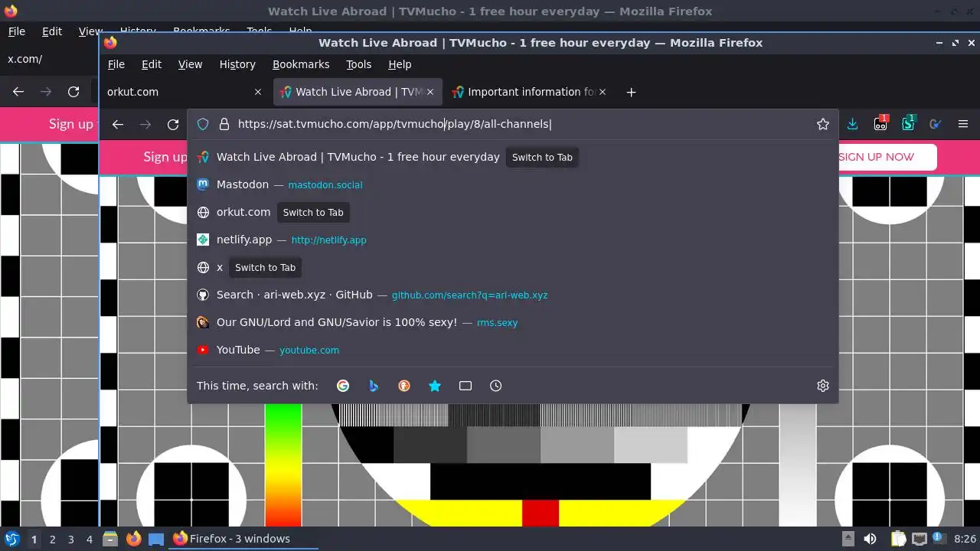Close the orkut.com tab
This screenshot has width=980, height=551.
(x=258, y=92)
